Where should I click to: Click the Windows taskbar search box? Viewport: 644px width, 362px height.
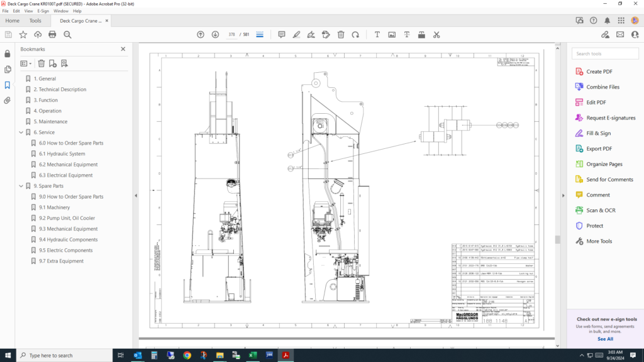[x=65, y=356]
